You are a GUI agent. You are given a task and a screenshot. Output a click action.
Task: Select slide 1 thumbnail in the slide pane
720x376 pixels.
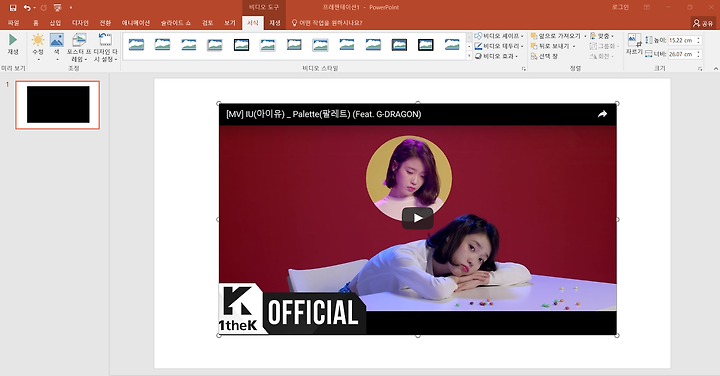[x=57, y=105]
